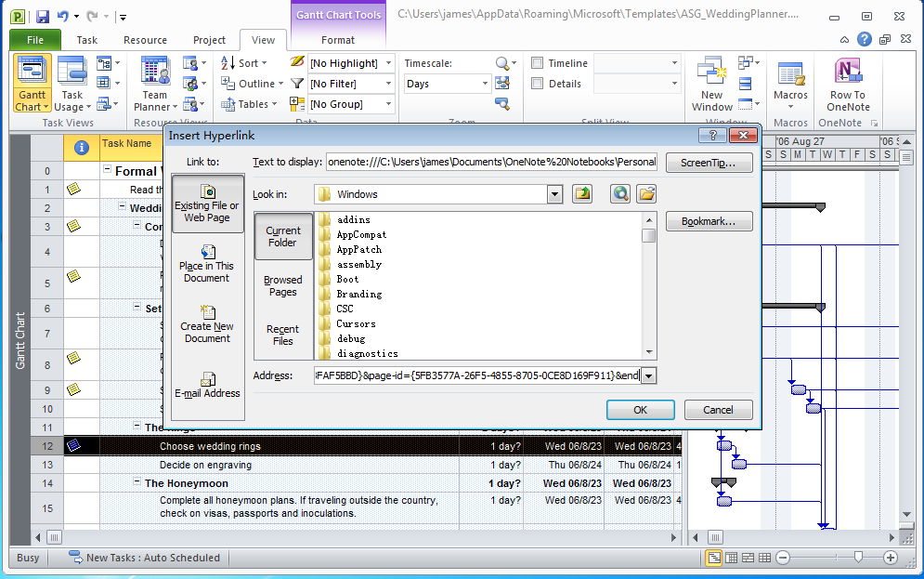Select Place in This Document option
The image size is (924, 579).
click(x=207, y=264)
